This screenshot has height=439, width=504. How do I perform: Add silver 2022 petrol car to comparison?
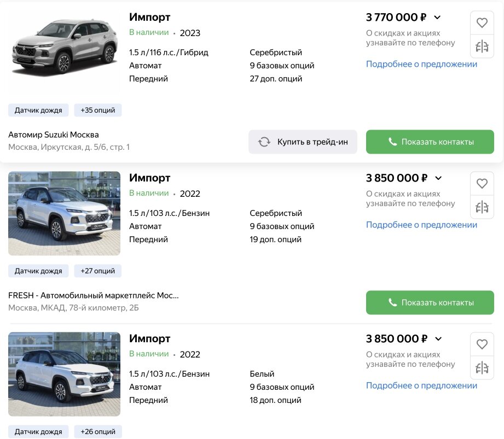pos(482,208)
